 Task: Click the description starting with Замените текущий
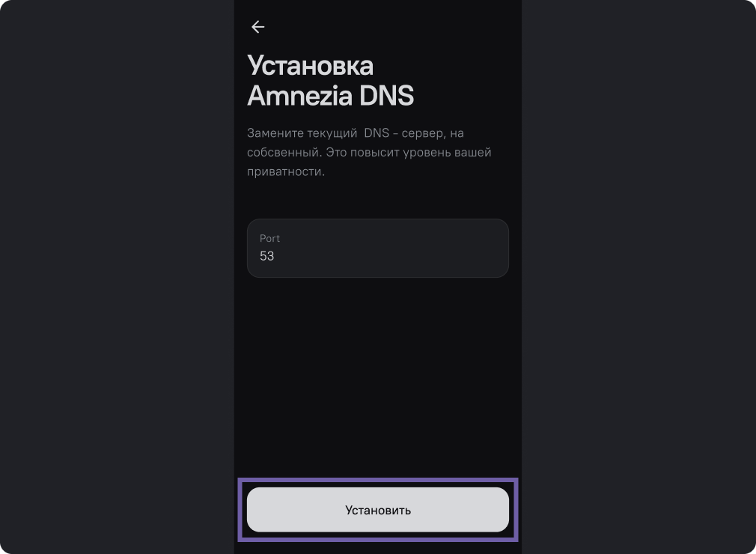pyautogui.click(x=369, y=153)
